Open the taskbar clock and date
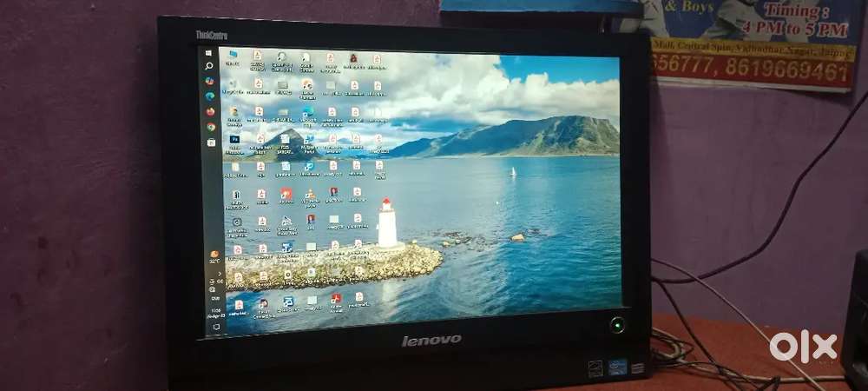Image resolution: width=868 pixels, height=391 pixels. click(215, 313)
